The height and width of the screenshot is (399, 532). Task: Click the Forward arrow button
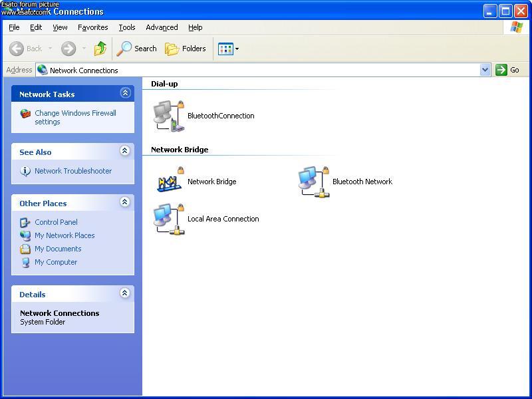click(68, 49)
